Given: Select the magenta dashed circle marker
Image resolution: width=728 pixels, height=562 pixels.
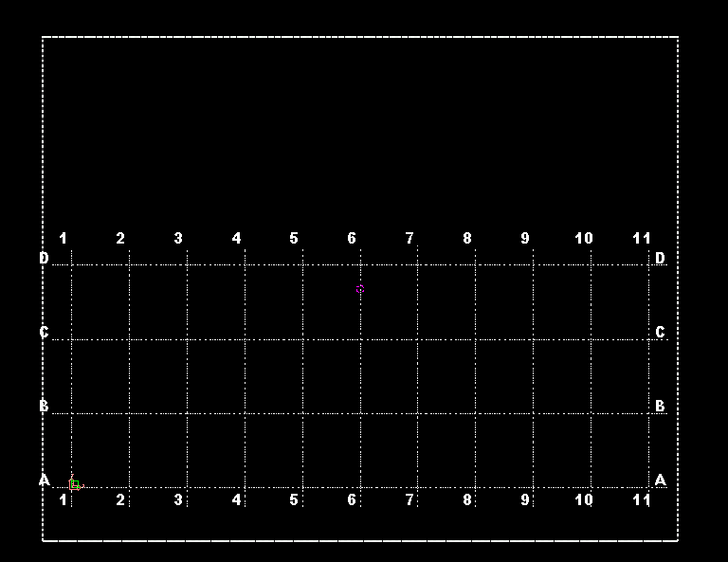Looking at the screenshot, I should tap(360, 289).
